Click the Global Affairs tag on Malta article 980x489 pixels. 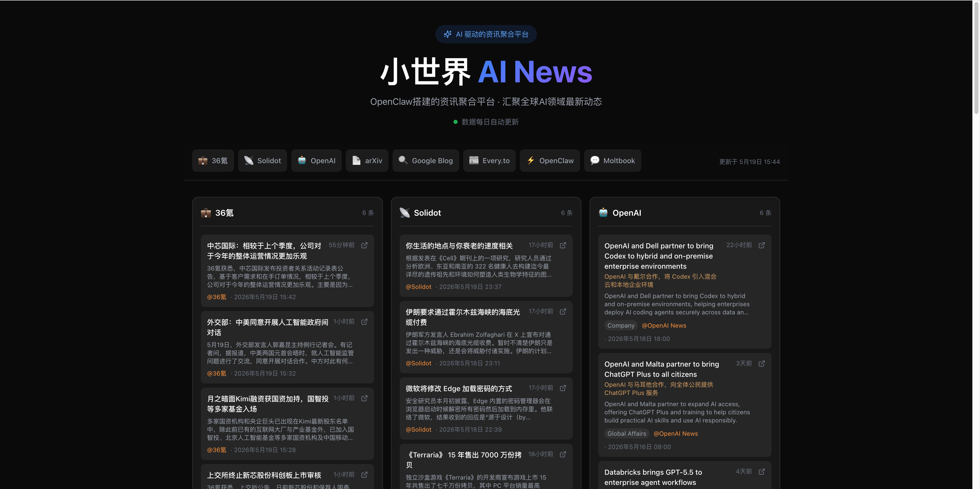coord(627,433)
